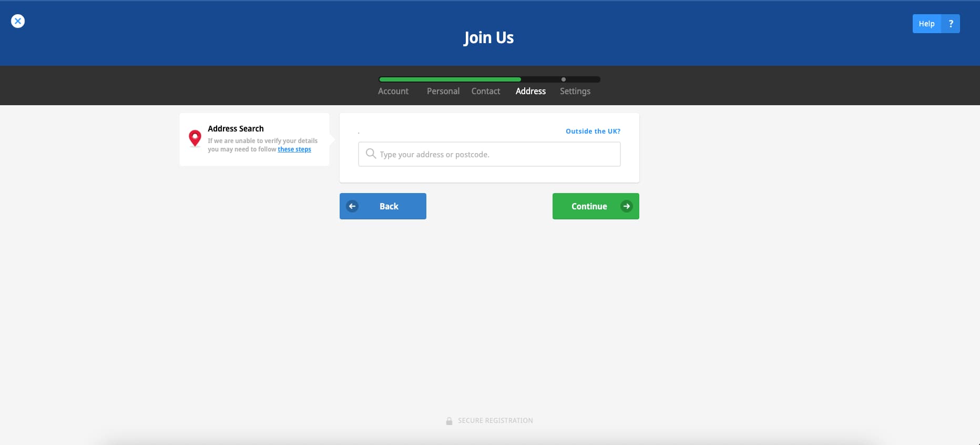Go to the Contact step

[486, 91]
